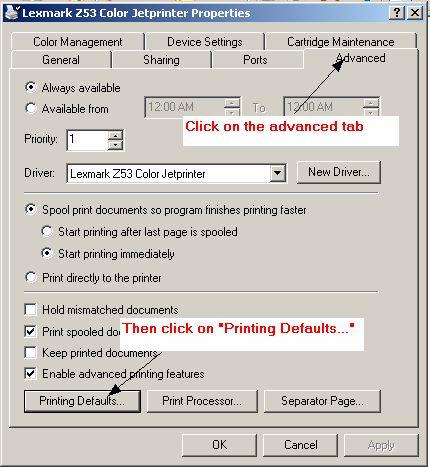This screenshot has width=430, height=467.
Task: Click the New Driver button
Action: [x=339, y=172]
